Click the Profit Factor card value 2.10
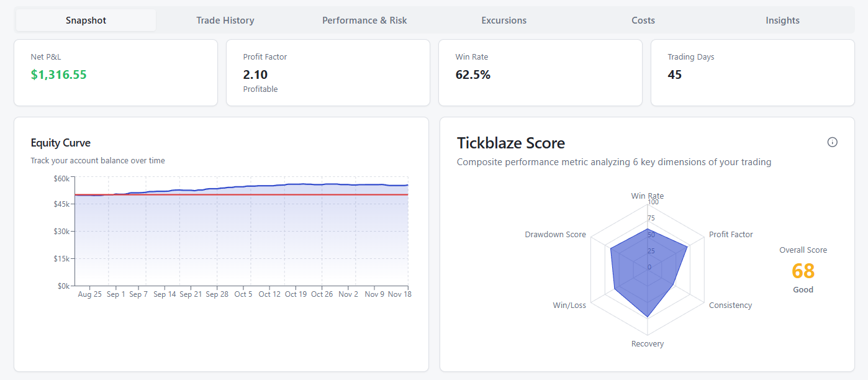Viewport: 868px width, 380px height. click(x=255, y=75)
